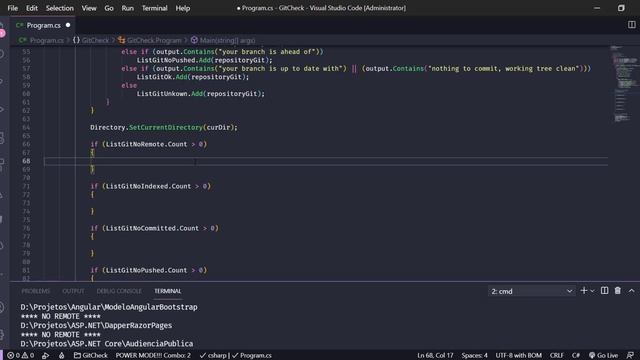Image resolution: width=640 pixels, height=360 pixels.
Task: Open the terminal selector '2: cmd' dropdown
Action: click(531, 291)
